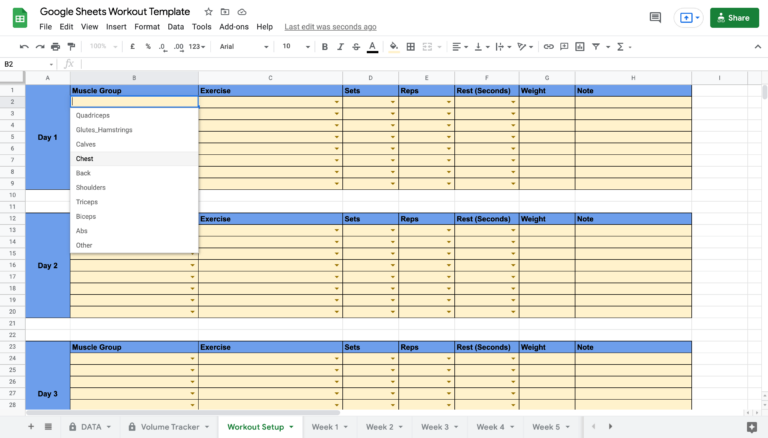Open the zoom 100% dropdown

(x=103, y=47)
